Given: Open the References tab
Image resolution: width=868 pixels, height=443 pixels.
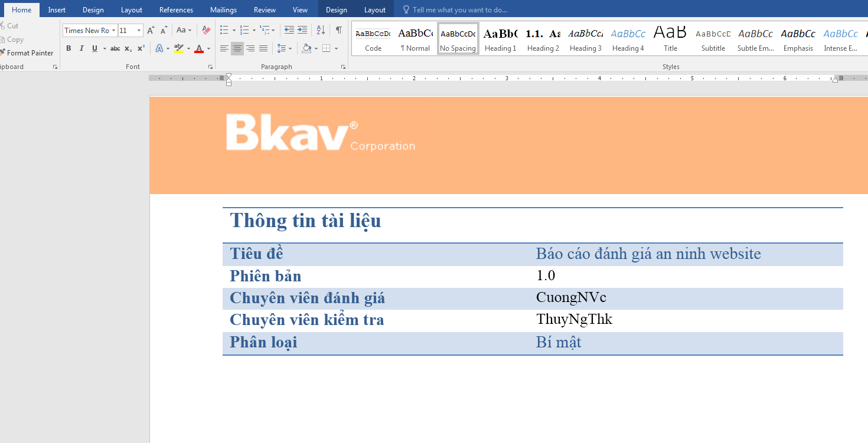Looking at the screenshot, I should point(176,10).
